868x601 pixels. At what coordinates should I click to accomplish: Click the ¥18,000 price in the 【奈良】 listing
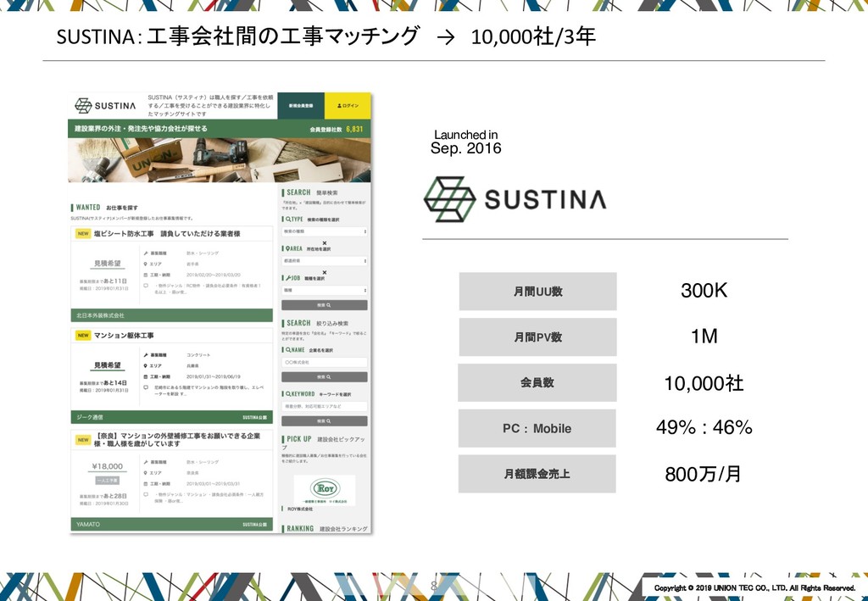click(x=107, y=466)
